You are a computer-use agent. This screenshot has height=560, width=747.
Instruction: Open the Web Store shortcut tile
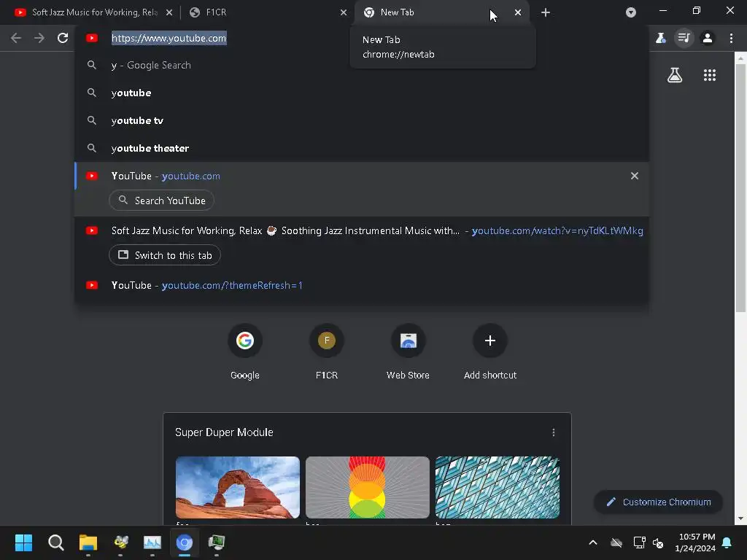[409, 352]
